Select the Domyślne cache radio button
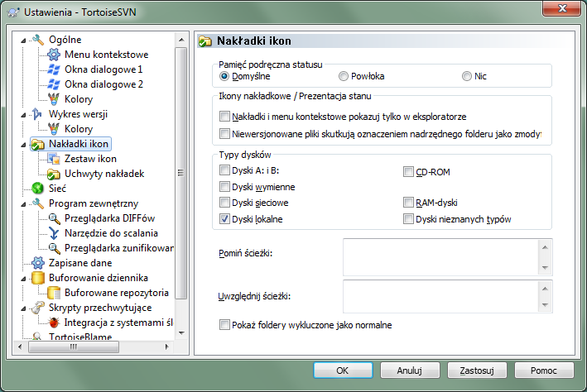587x392 pixels. [224, 76]
